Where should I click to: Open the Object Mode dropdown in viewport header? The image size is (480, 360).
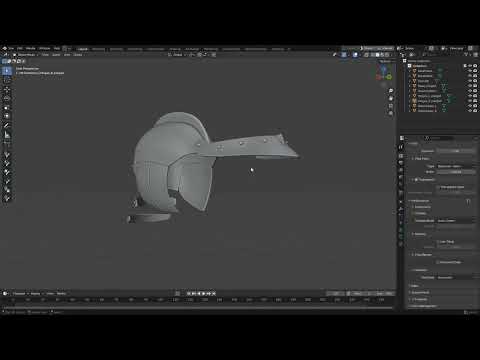[x=26, y=55]
